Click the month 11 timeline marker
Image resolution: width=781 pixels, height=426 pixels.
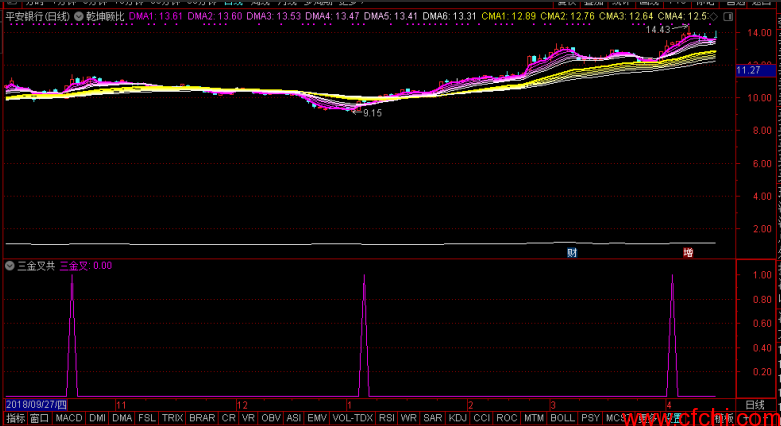coord(121,405)
